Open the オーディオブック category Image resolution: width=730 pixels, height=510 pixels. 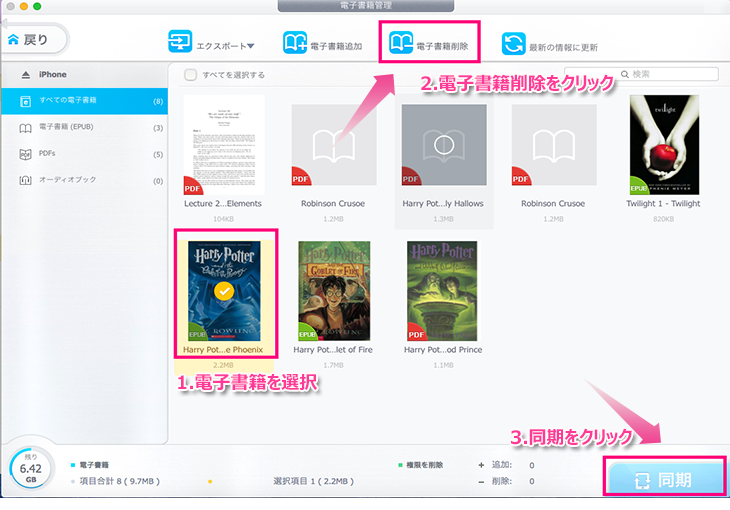(84, 180)
